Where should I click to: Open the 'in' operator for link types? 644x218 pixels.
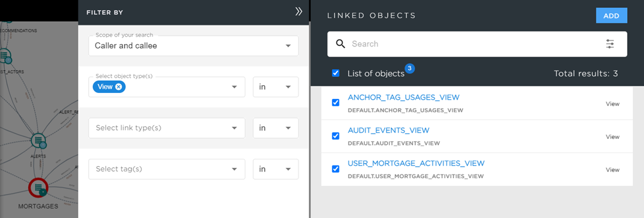[276, 128]
